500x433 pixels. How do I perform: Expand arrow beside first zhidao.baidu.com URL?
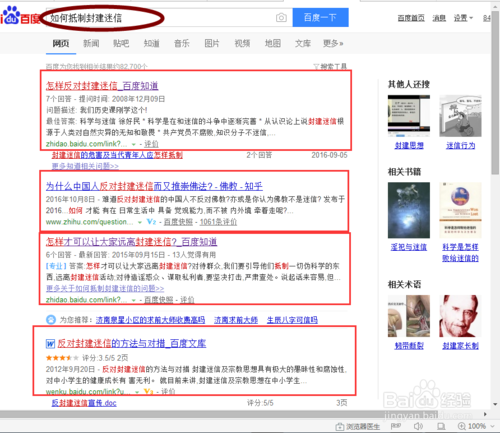[x=133, y=144]
